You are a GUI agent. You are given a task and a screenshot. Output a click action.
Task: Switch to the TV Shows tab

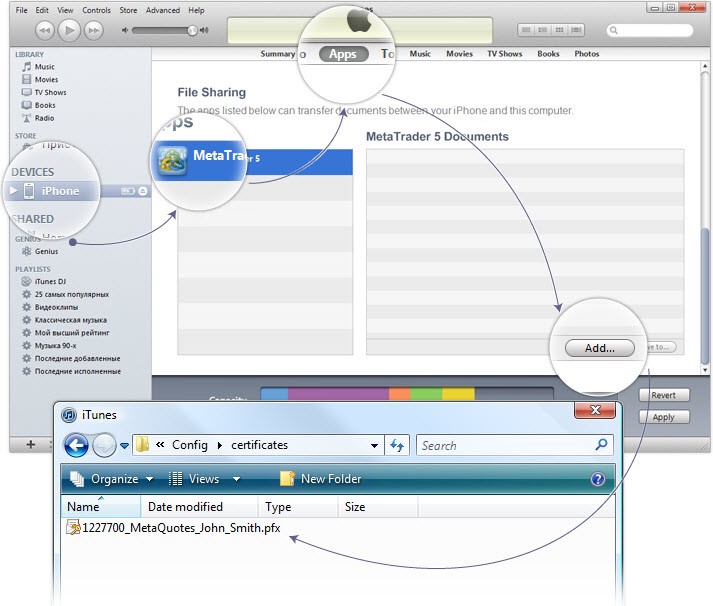[505, 54]
